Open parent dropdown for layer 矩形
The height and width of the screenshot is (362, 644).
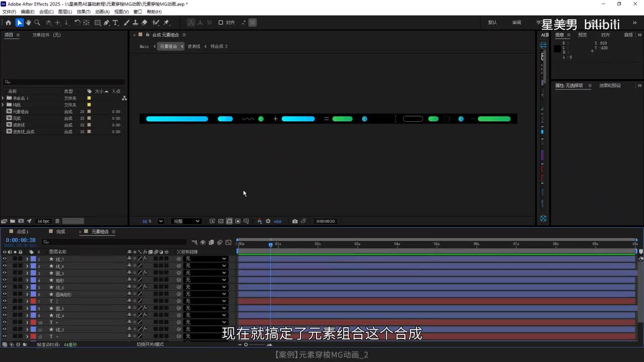click(x=206, y=280)
